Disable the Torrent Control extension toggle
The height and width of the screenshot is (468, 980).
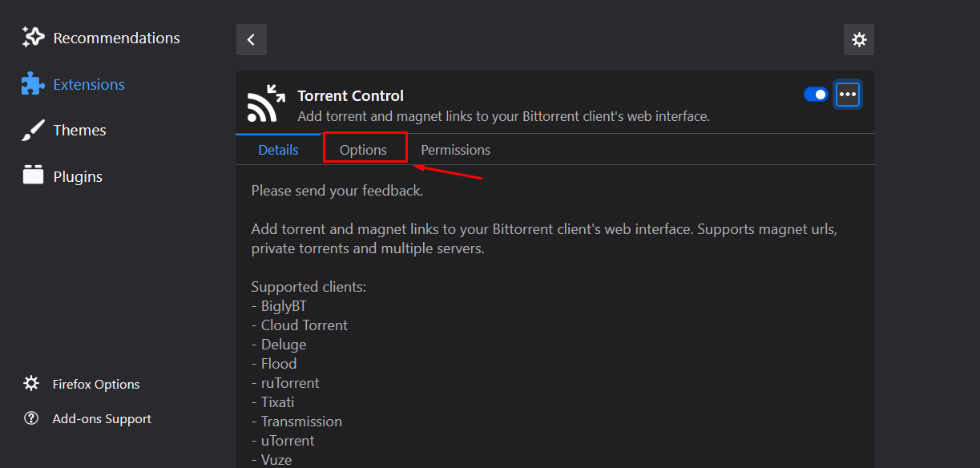815,94
